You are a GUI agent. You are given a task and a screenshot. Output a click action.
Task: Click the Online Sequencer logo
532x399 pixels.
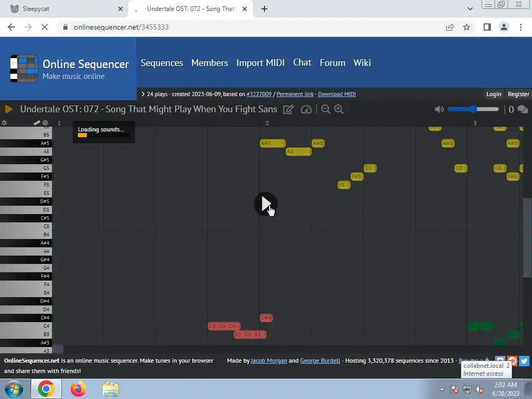(69, 69)
